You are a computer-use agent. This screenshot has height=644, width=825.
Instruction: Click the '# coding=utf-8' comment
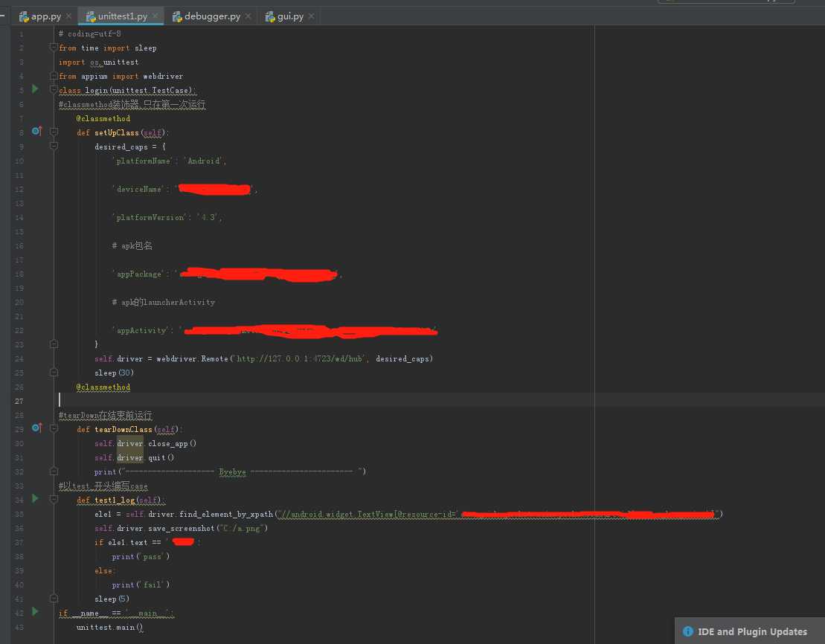click(89, 33)
